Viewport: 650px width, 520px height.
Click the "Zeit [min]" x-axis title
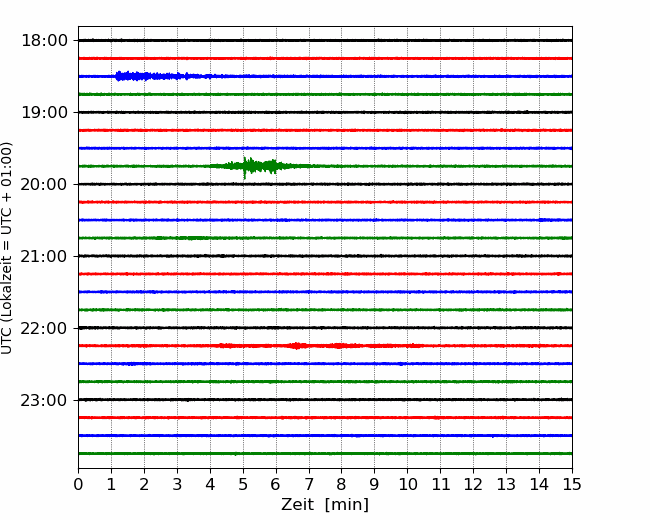click(x=325, y=505)
